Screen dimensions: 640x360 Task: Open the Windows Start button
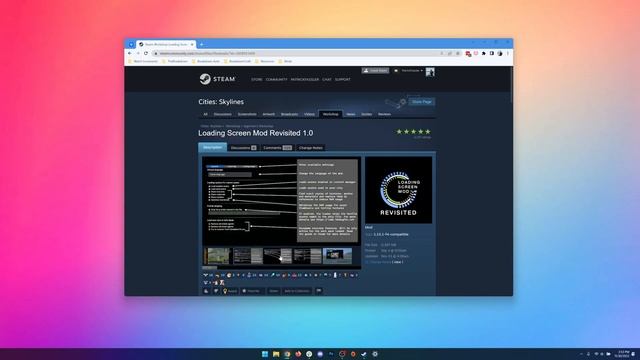tap(265, 354)
